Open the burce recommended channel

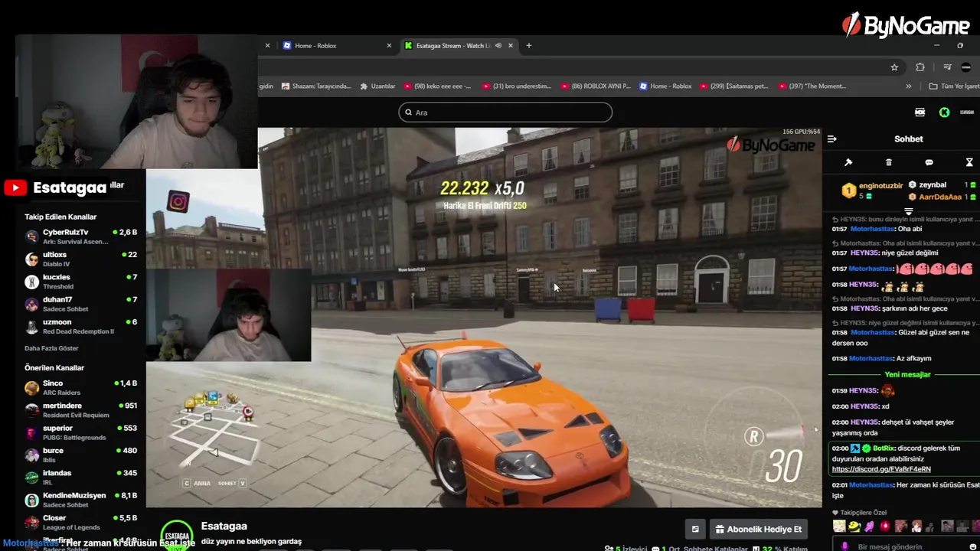tap(80, 455)
